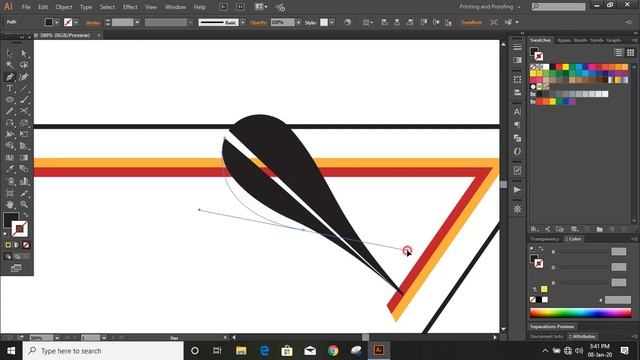640x360 pixels.
Task: Click the Recolor Artwork icon in control bar
Action: [347, 22]
